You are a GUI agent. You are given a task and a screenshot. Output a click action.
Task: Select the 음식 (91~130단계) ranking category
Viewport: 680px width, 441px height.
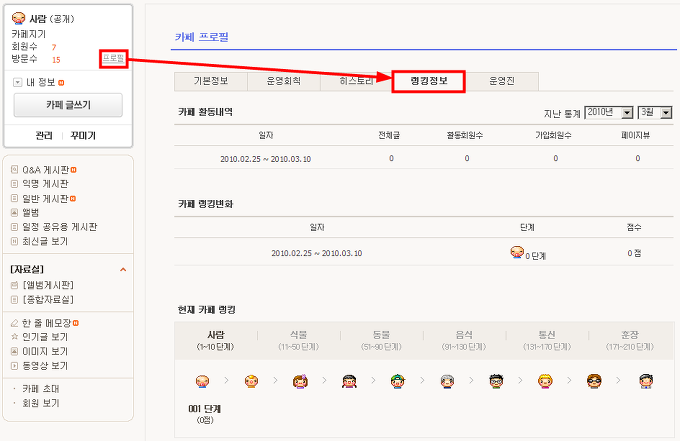(464, 341)
